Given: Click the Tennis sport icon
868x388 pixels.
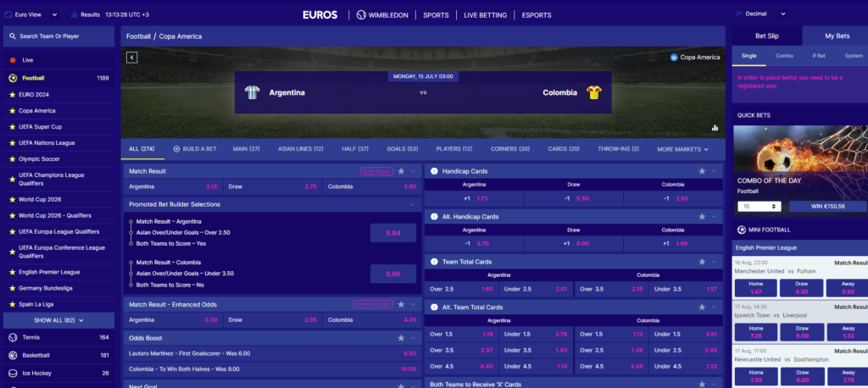Looking at the screenshot, I should coord(13,337).
